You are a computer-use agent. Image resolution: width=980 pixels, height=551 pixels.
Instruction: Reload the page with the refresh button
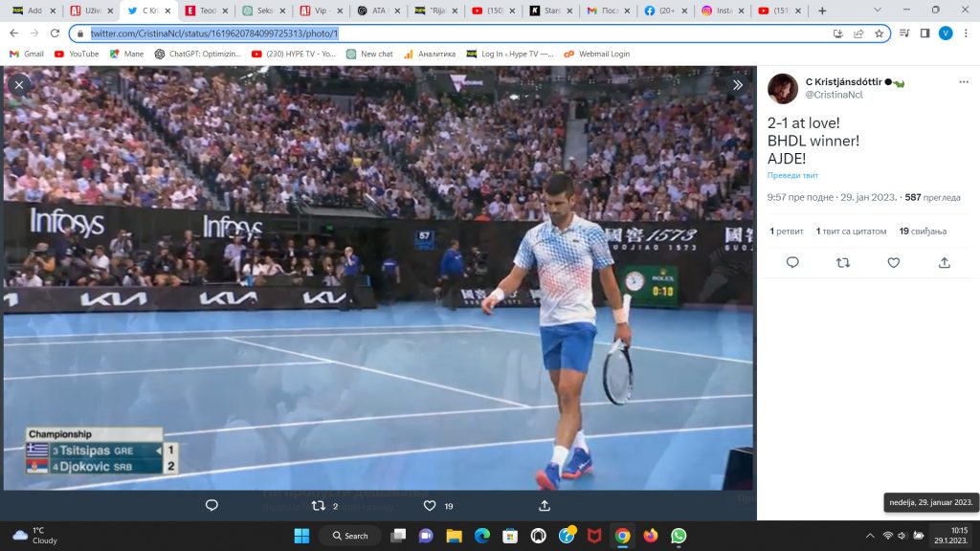pyautogui.click(x=55, y=33)
